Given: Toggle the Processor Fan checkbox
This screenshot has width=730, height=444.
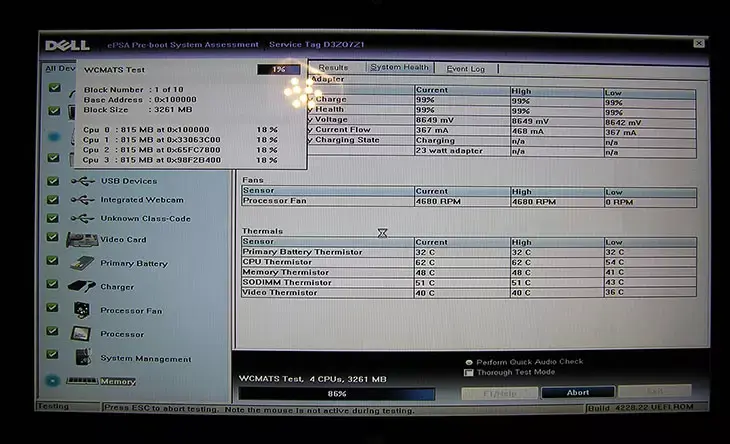Looking at the screenshot, I should 53,307.
